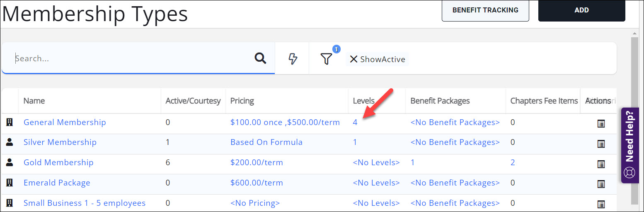
Task: Click the Benefit Tracking button
Action: point(485,10)
